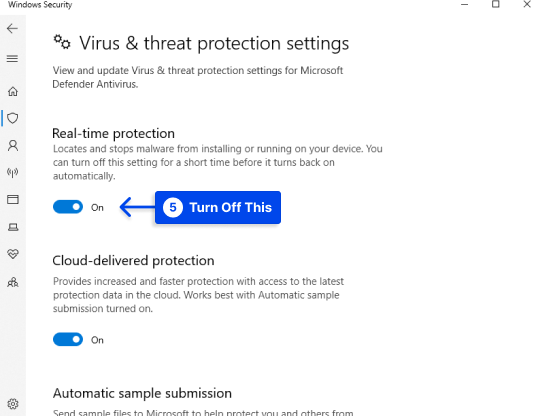This screenshot has width=538, height=416.
Task: Go back using the back arrow
Action: (x=12, y=28)
